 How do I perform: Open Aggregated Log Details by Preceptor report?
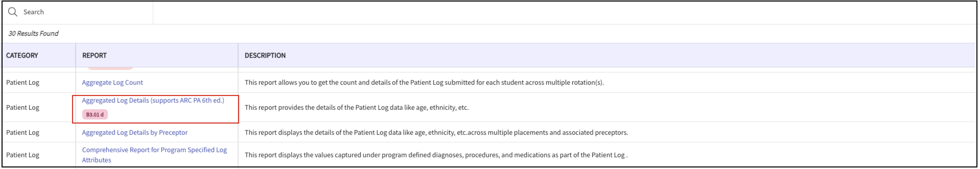135,132
